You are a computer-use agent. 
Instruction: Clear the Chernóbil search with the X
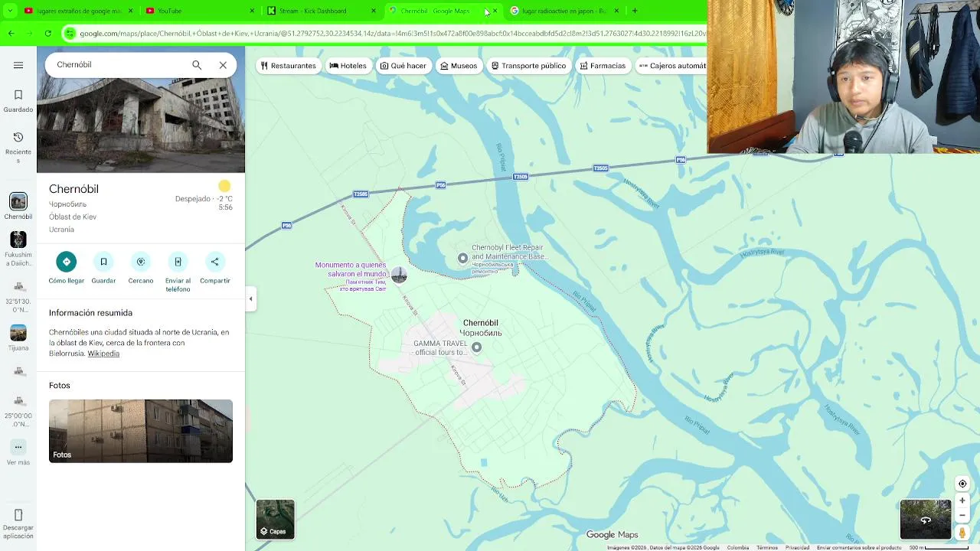[x=223, y=65]
